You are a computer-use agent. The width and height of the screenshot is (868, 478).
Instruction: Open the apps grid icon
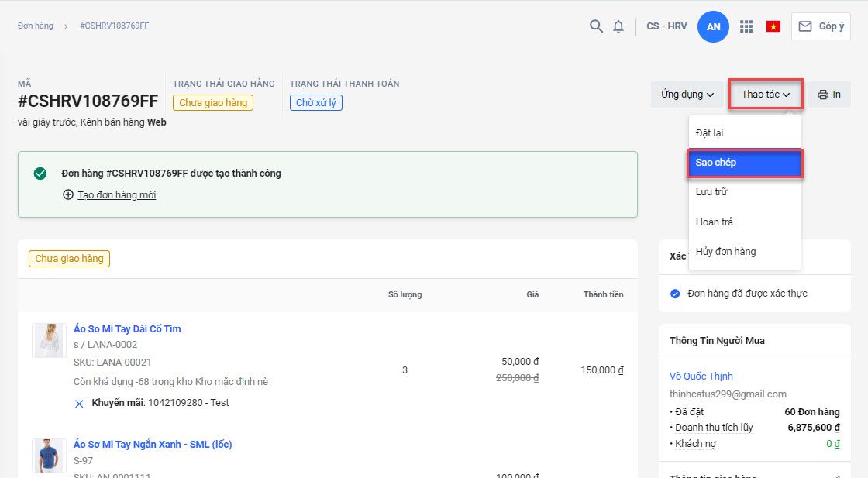click(x=746, y=26)
